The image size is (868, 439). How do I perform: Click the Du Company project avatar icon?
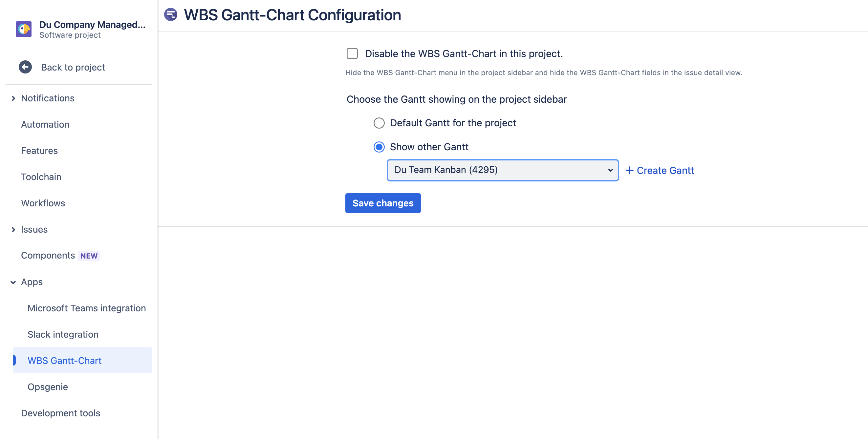point(23,29)
